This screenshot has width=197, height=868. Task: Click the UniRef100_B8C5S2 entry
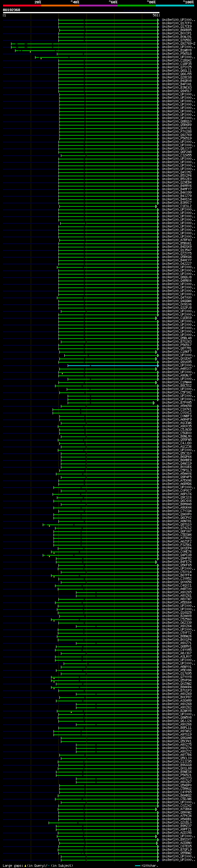177,386
